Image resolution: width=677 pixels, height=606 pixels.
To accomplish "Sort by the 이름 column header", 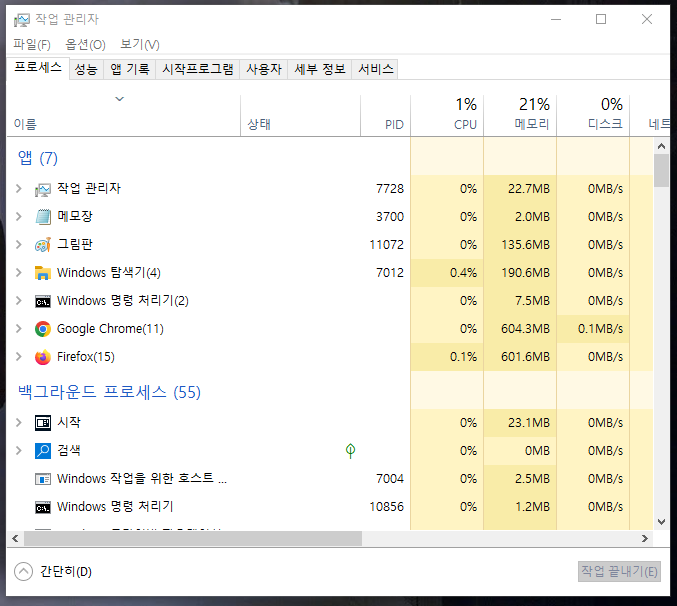I will click(123, 116).
